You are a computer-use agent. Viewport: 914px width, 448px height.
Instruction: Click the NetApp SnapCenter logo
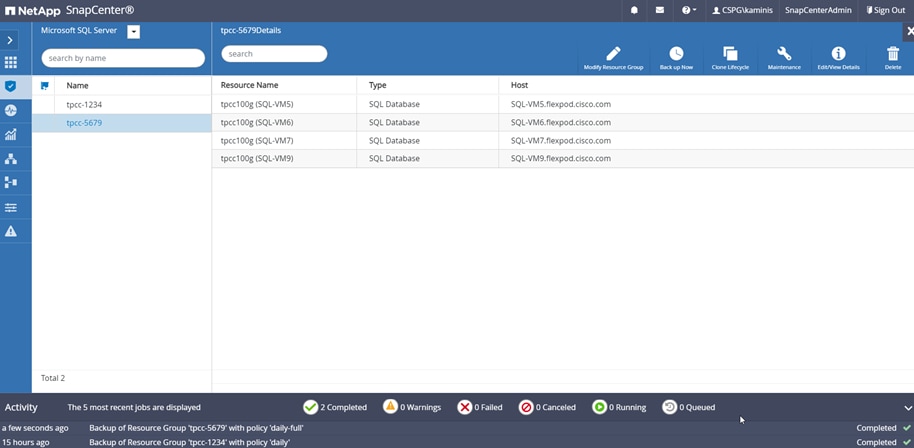(x=69, y=10)
